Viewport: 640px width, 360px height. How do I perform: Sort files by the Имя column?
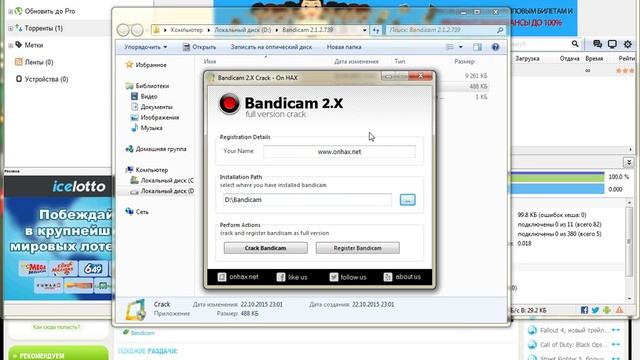(210, 62)
